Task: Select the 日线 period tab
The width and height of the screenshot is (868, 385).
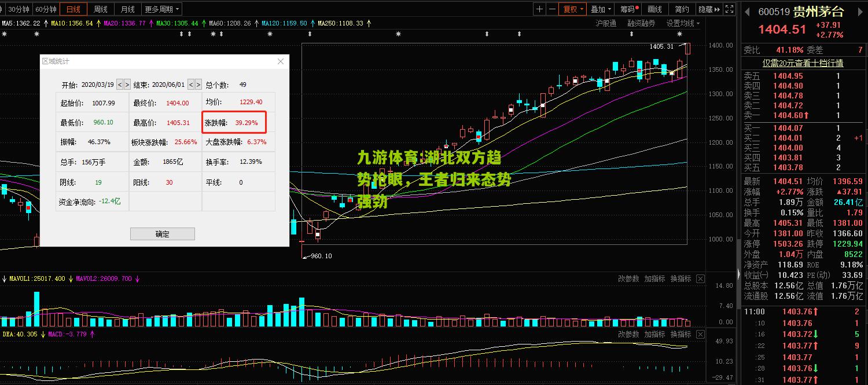Action: click(x=73, y=9)
